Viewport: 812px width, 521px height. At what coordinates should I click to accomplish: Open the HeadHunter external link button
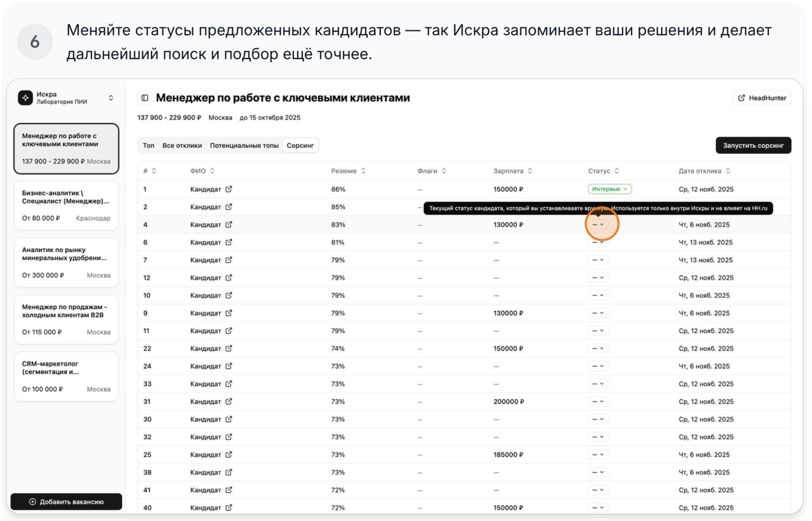[762, 98]
